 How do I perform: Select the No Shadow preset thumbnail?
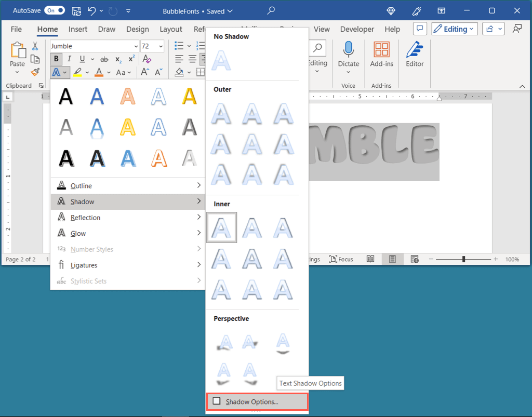click(221, 60)
